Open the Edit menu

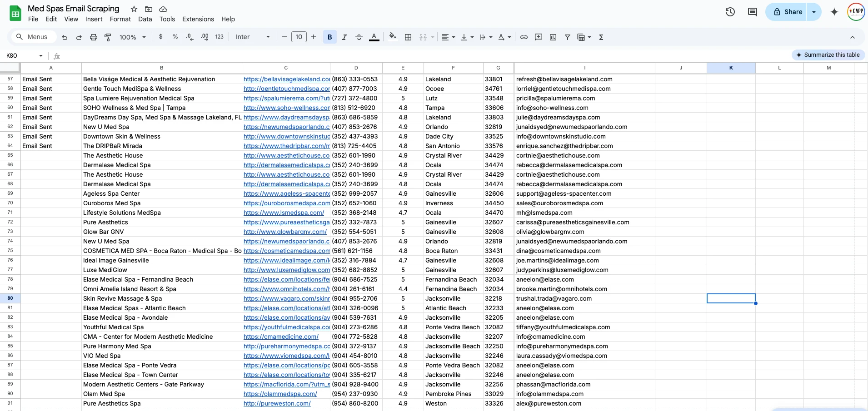coord(51,19)
